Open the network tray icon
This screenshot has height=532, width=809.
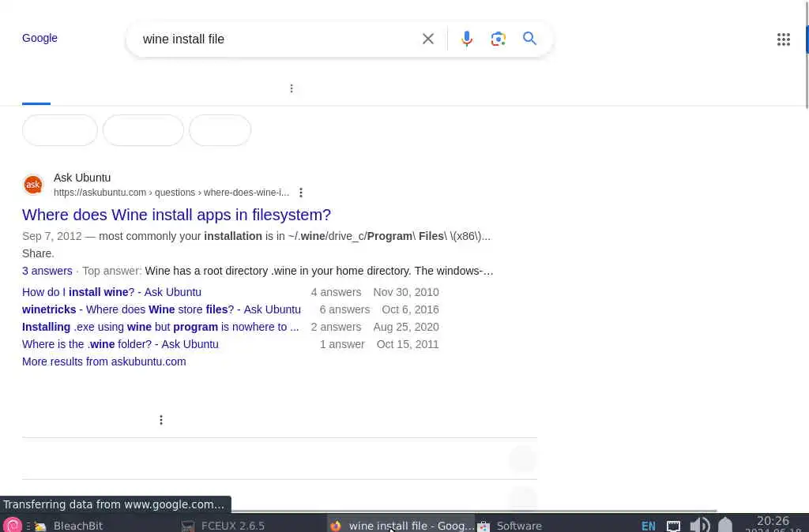point(673,526)
